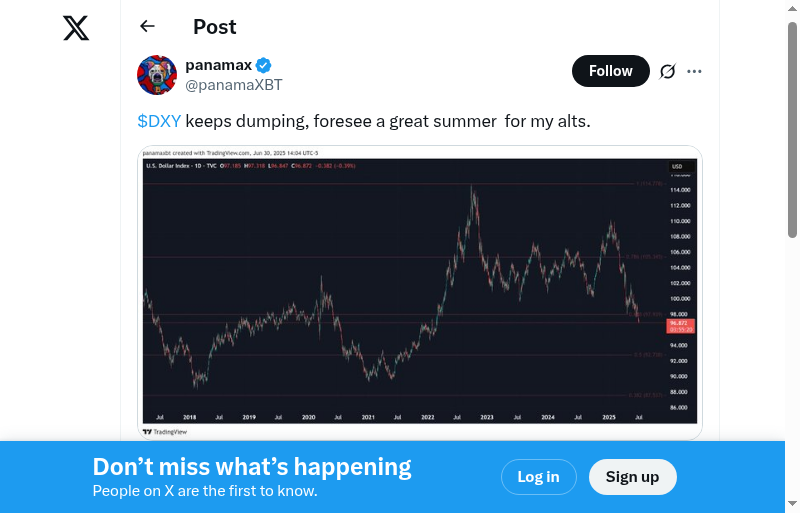Follow panamax
Viewport: 800px width, 513px height.
[610, 71]
